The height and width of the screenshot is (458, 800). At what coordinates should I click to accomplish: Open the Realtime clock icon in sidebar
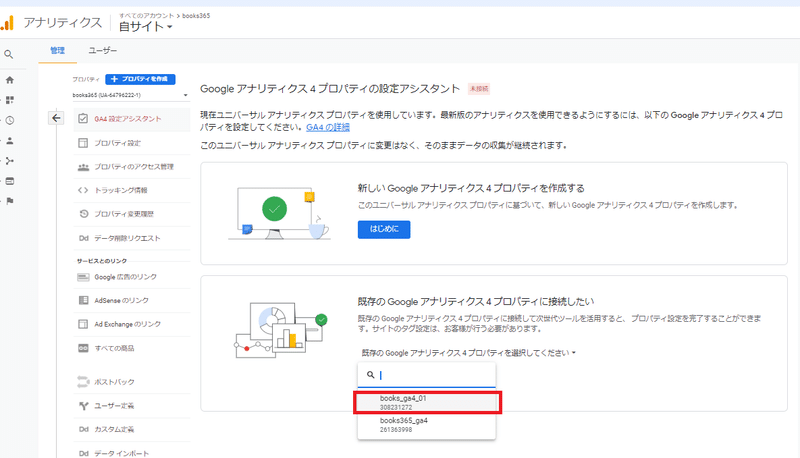point(9,120)
